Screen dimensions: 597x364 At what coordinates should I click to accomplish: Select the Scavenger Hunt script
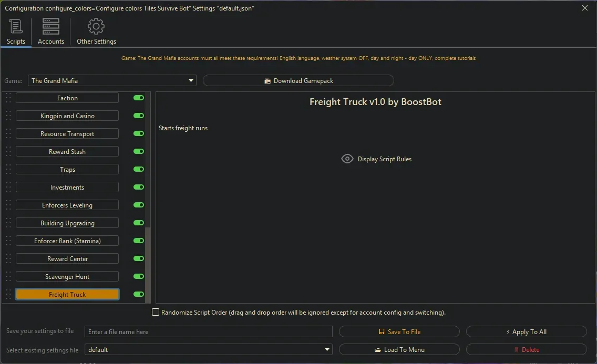click(x=67, y=277)
